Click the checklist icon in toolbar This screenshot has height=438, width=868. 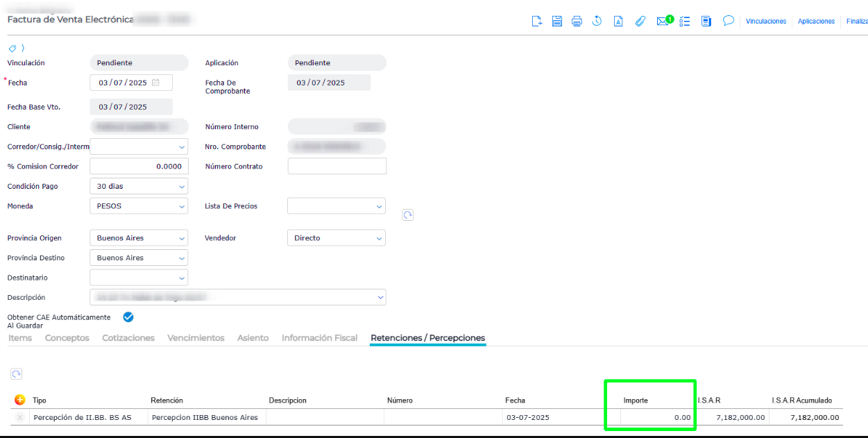tap(685, 22)
